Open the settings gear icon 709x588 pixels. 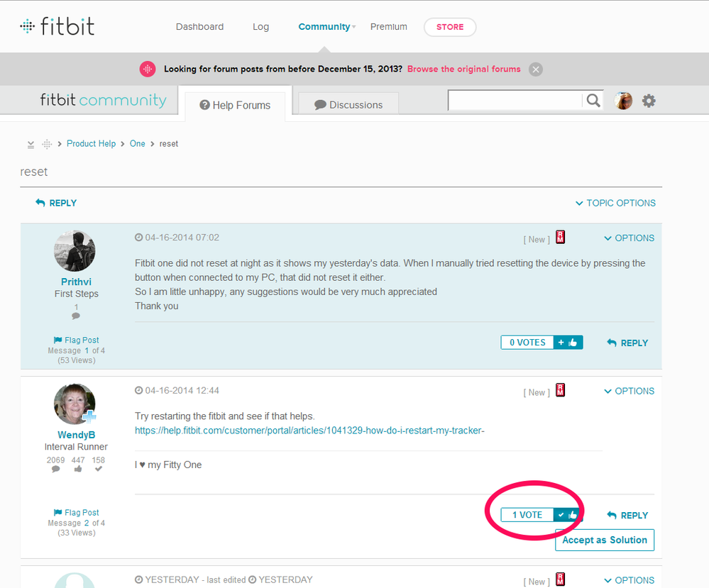(x=649, y=101)
